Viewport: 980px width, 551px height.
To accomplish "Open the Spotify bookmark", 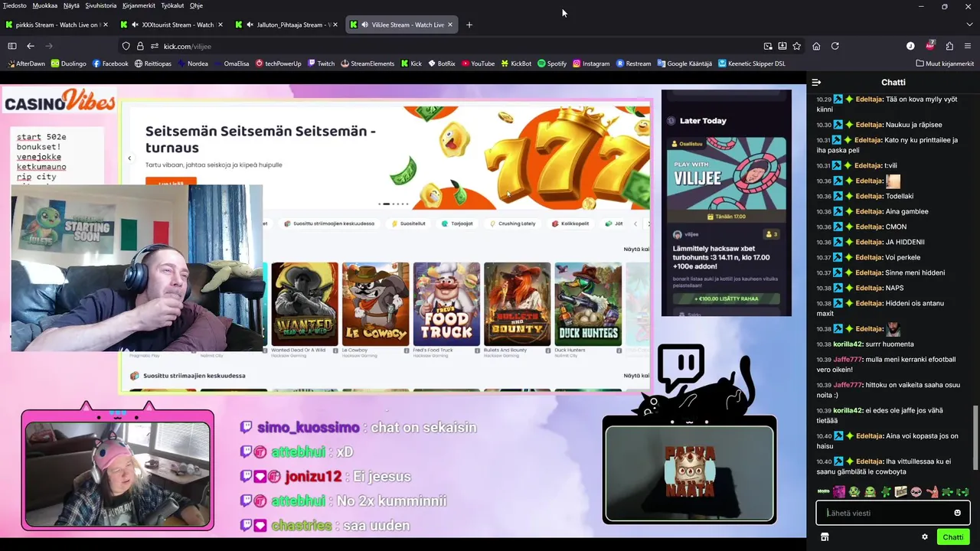I will pos(552,64).
